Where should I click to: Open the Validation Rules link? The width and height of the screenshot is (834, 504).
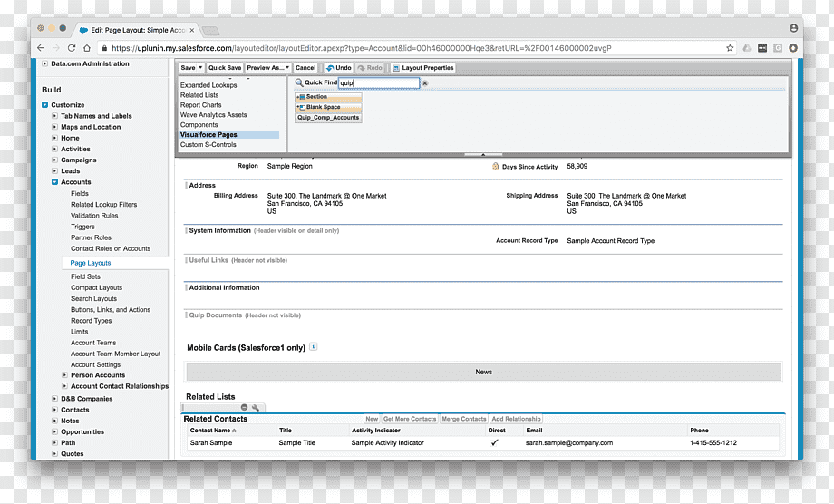94,216
